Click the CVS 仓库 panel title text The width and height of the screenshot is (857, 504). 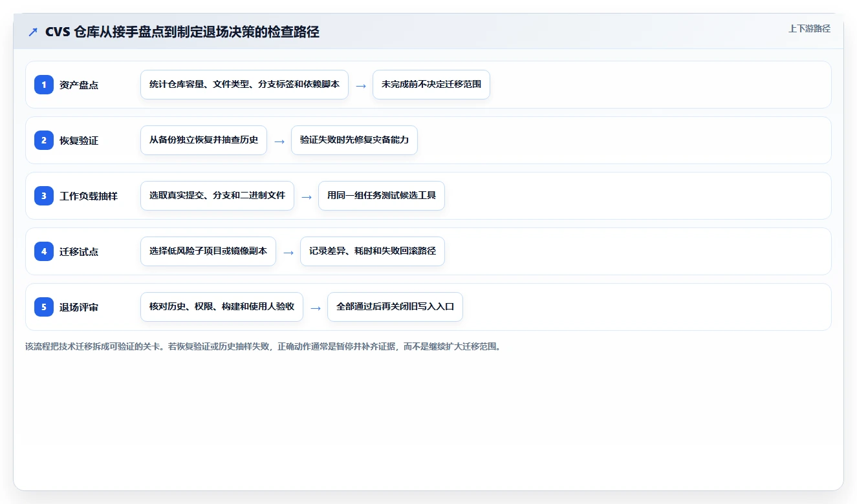(x=182, y=32)
